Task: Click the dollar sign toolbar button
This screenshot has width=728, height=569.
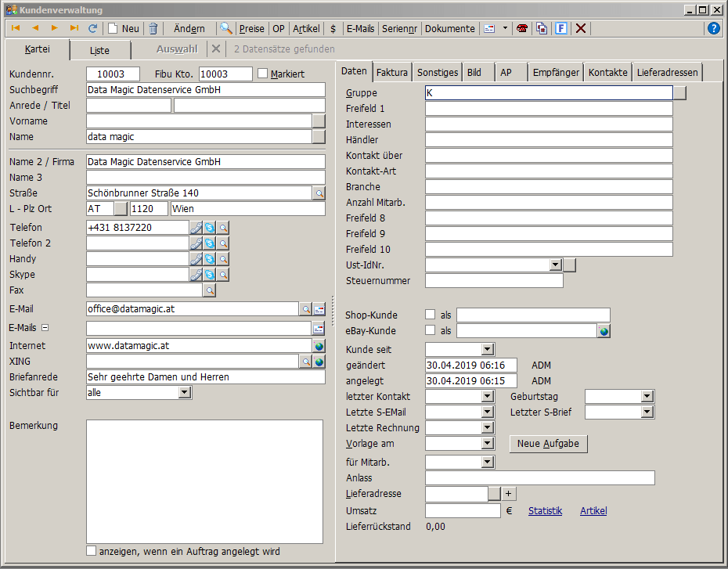Action: pos(333,29)
